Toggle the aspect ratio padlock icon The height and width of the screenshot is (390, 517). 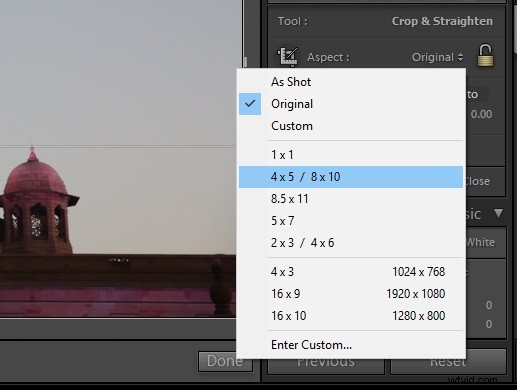click(485, 55)
